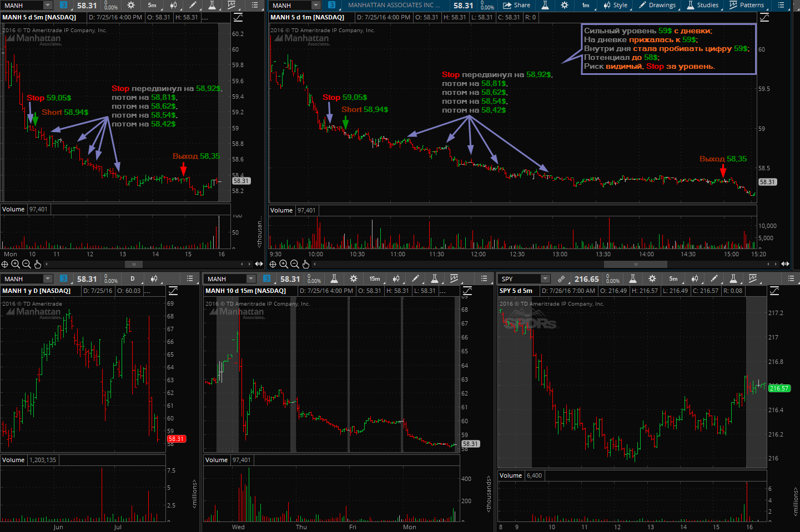The height and width of the screenshot is (532, 800).
Task: Toggle expand arrows at right of 1m chart scrollbar
Action: pyautogui.click(x=785, y=264)
